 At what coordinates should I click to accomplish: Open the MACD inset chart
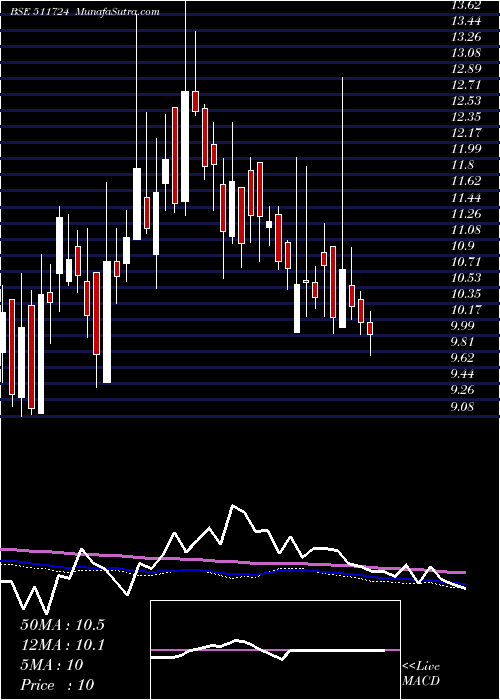[x=275, y=650]
